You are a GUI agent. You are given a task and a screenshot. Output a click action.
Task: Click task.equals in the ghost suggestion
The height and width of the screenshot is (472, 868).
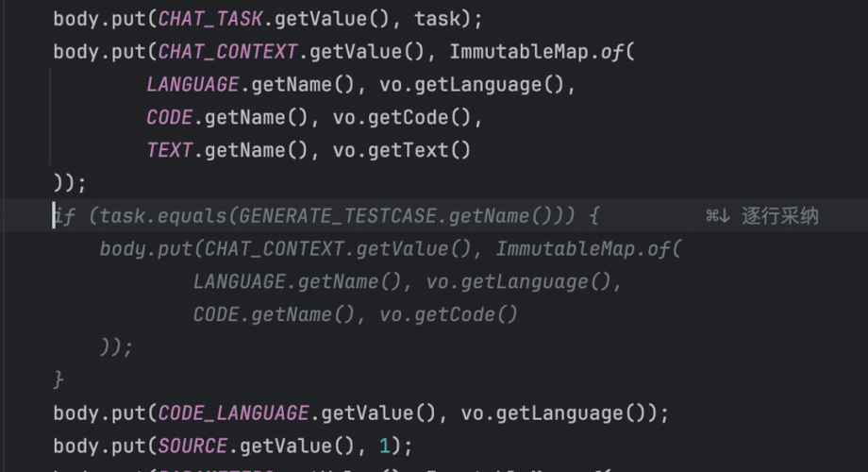pos(163,216)
